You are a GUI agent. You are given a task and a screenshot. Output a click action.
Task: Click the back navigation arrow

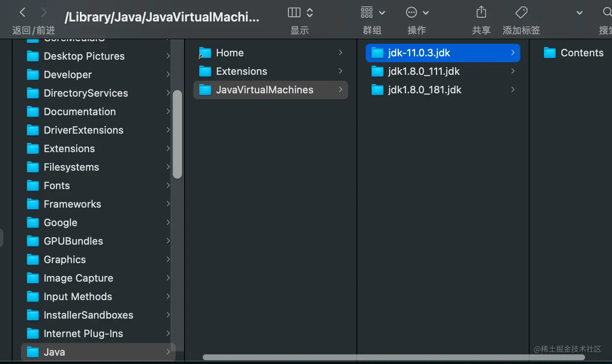pos(22,12)
